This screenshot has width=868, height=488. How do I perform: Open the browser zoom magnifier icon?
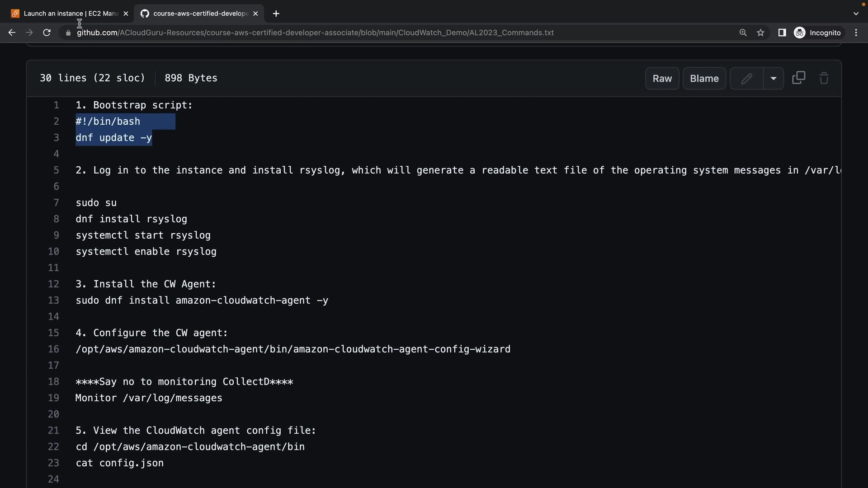(x=743, y=33)
